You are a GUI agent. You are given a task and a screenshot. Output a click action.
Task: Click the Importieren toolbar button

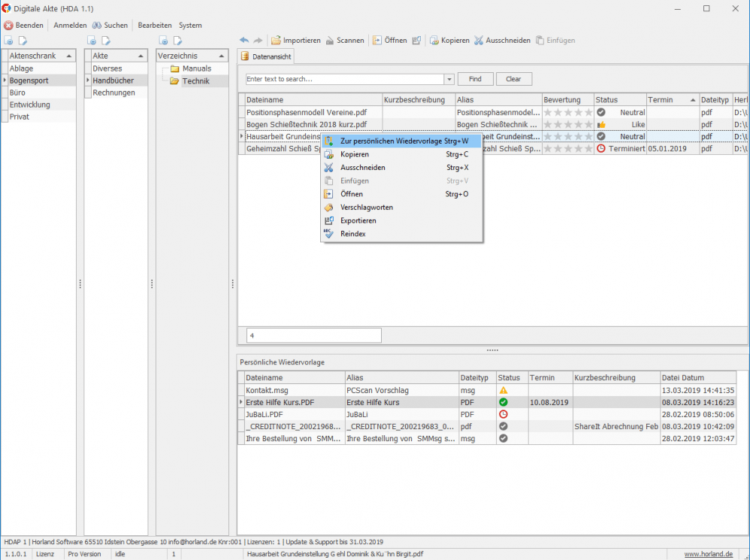click(295, 40)
